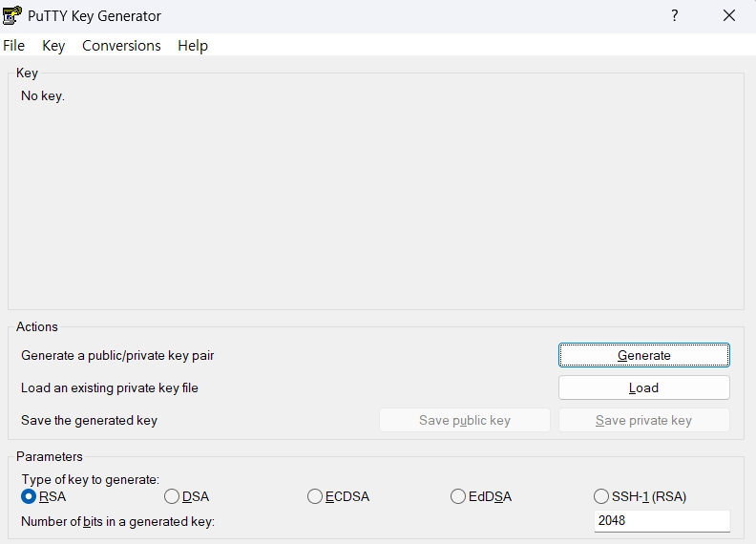The image size is (756, 544).
Task: Select the DSA key type
Action: (x=187, y=496)
